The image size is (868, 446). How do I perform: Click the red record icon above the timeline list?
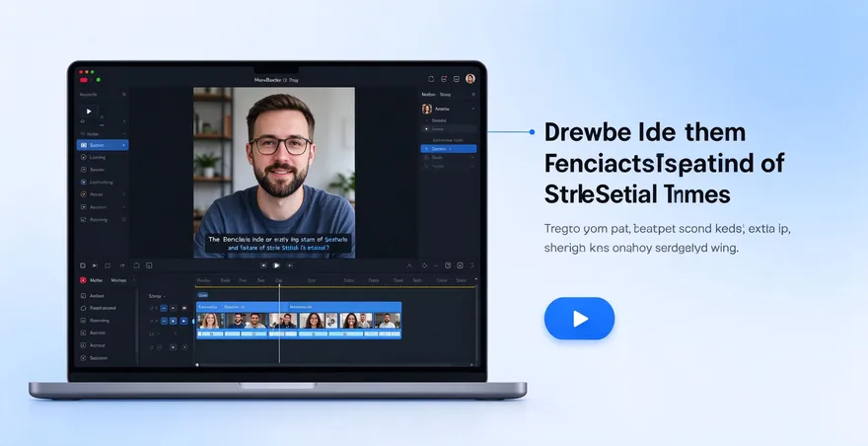pyautogui.click(x=83, y=280)
